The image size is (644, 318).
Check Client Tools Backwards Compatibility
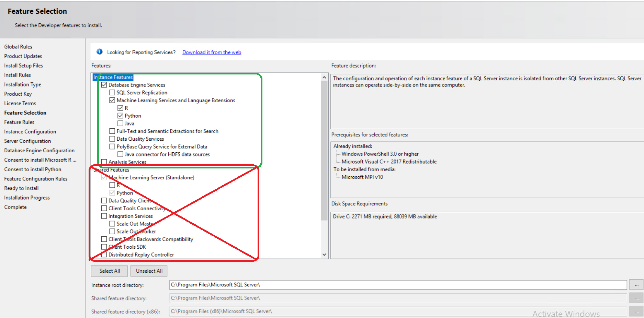coord(104,239)
